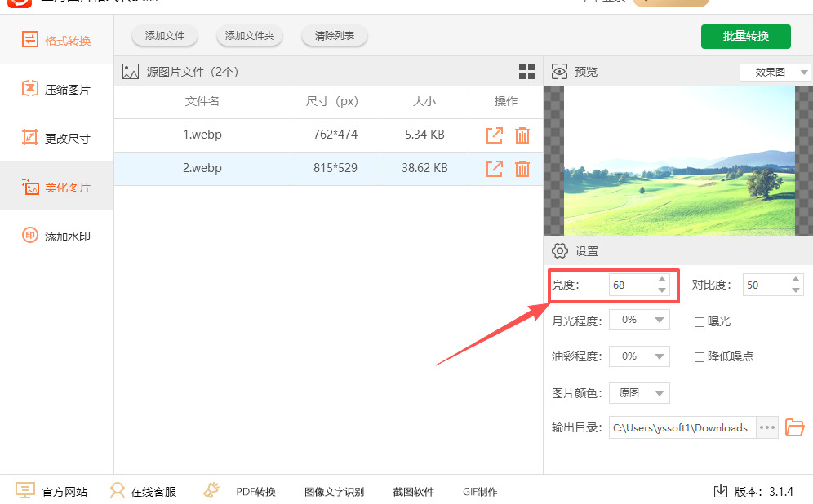Open the 图片颜色 dropdown
This screenshot has width=813, height=504.
639,393
